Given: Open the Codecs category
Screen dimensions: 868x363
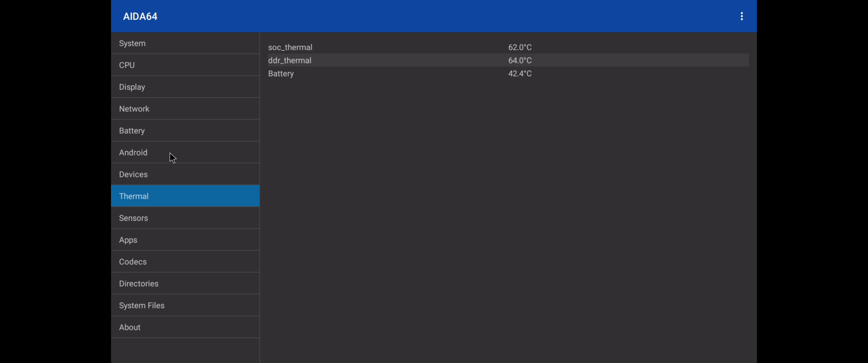Looking at the screenshot, I should [x=185, y=262].
